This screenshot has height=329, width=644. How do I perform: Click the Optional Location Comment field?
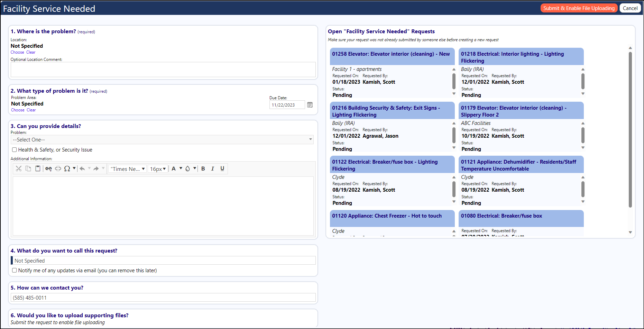pyautogui.click(x=163, y=70)
